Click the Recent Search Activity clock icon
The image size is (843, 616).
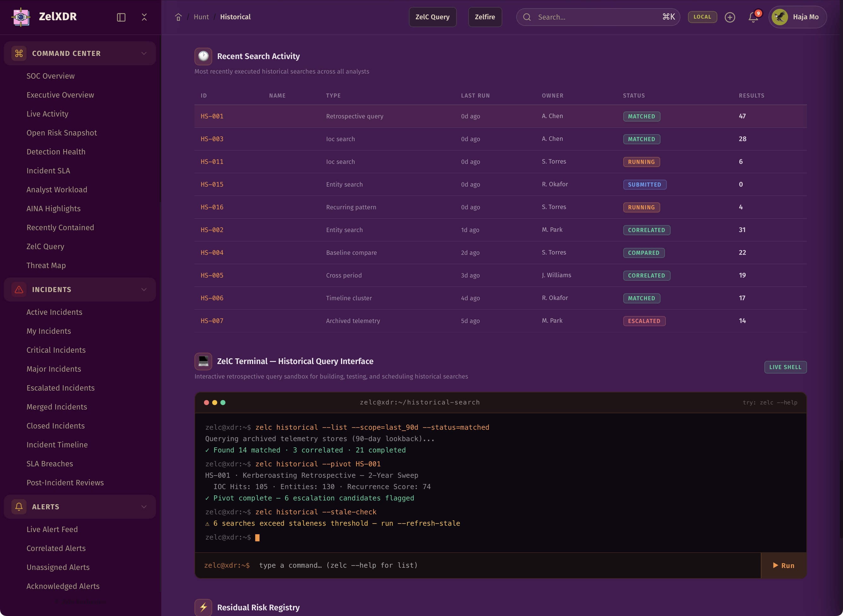tap(203, 56)
